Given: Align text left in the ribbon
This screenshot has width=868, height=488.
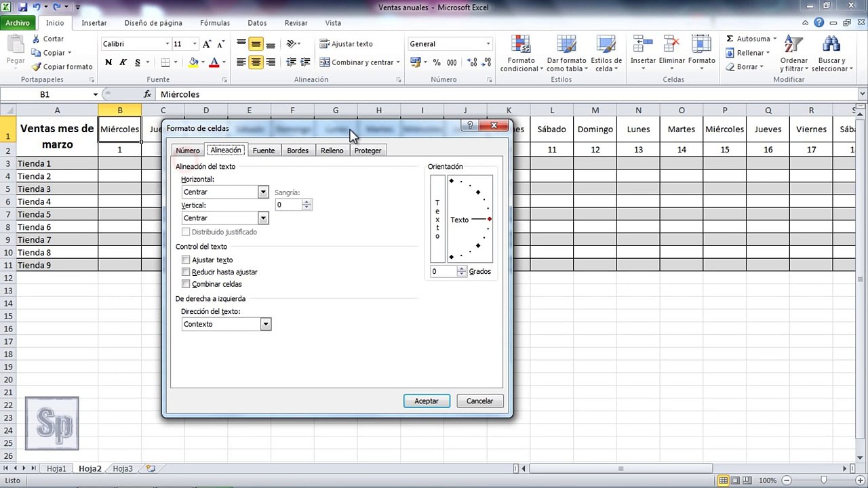Looking at the screenshot, I should 241,62.
